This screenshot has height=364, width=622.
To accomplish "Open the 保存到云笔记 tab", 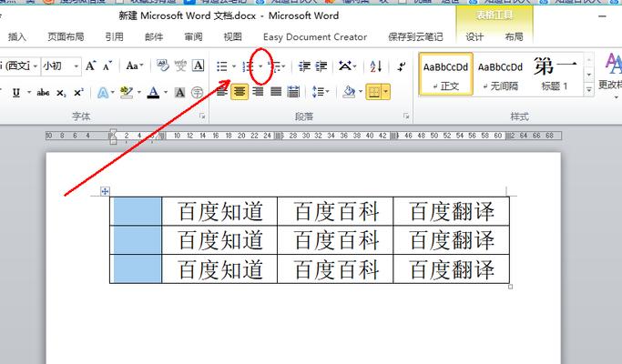I will [x=415, y=37].
